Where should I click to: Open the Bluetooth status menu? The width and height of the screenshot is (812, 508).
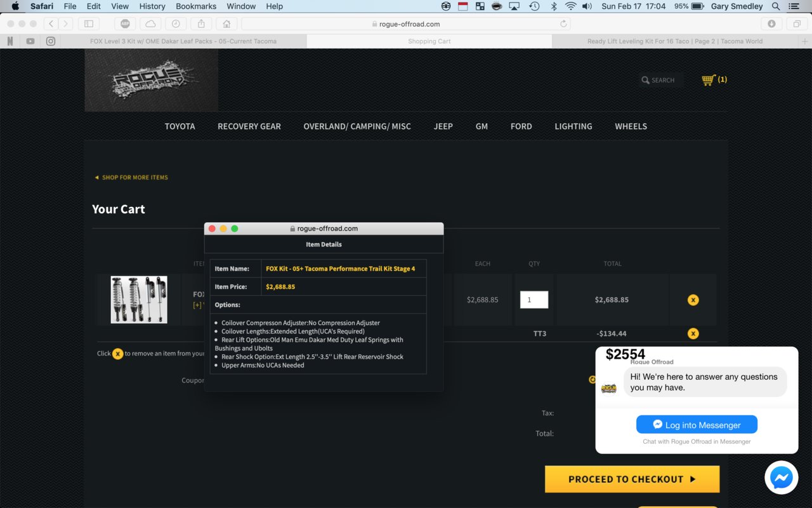(x=553, y=6)
